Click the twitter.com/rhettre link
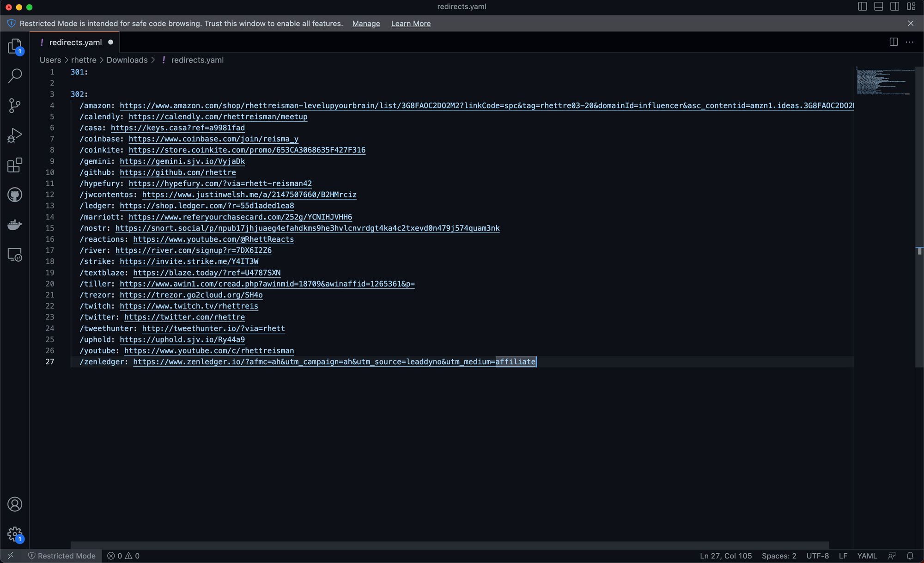The height and width of the screenshot is (563, 924). pos(184,317)
